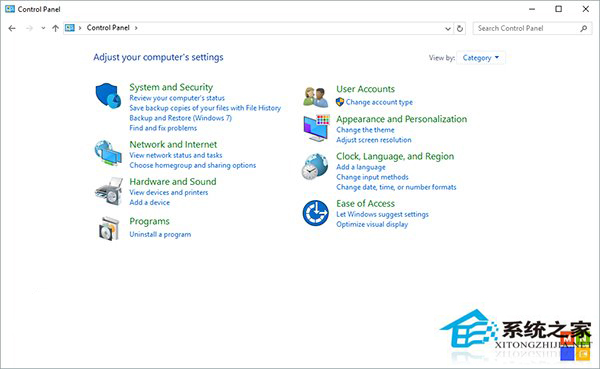Open the Appearance and Personalization monitor icon
The width and height of the screenshot is (600, 369).
[x=316, y=128]
